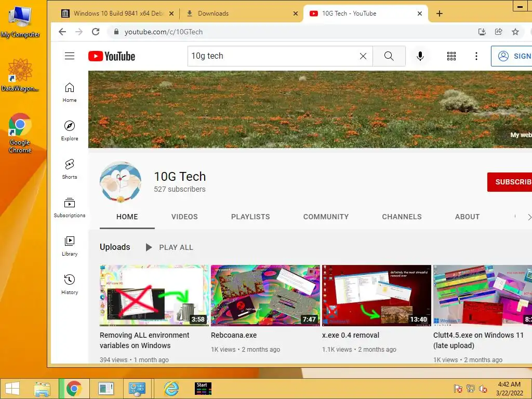Image resolution: width=532 pixels, height=399 pixels.
Task: Reload the YouTube page
Action: (96, 32)
